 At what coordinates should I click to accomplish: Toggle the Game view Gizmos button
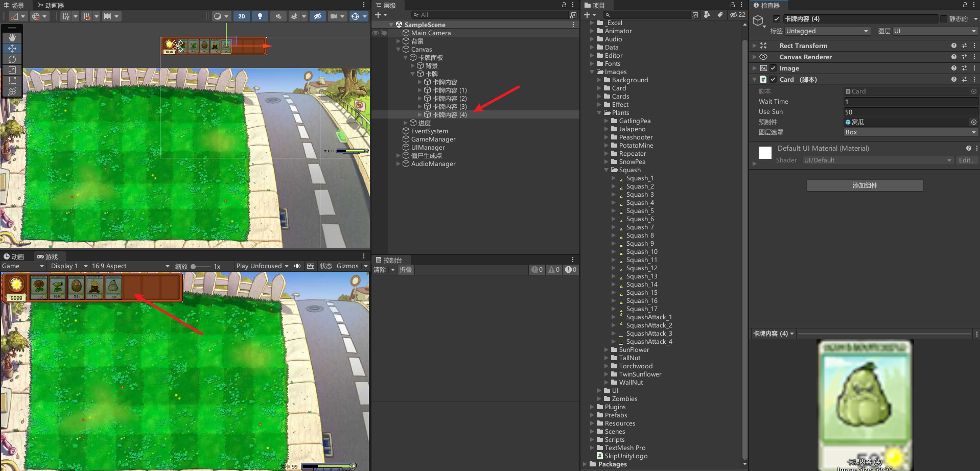click(x=347, y=266)
